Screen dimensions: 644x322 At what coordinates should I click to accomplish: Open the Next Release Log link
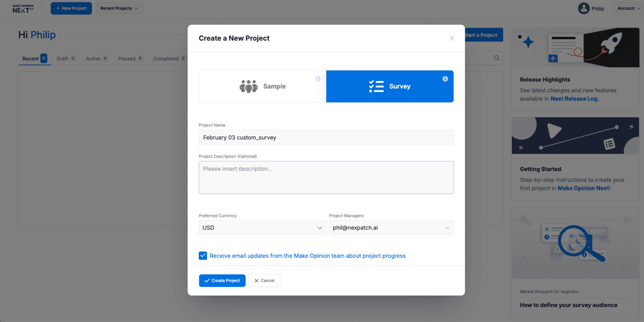click(574, 99)
